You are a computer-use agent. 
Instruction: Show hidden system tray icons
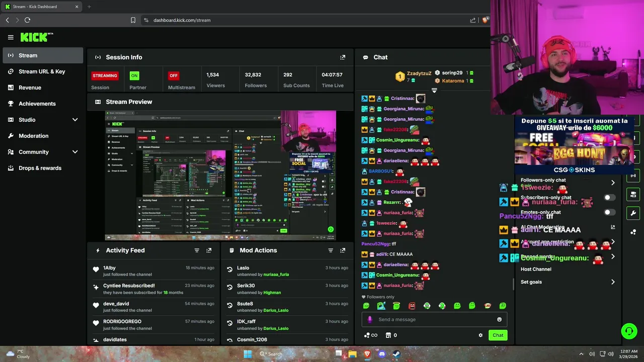pyautogui.click(x=581, y=354)
